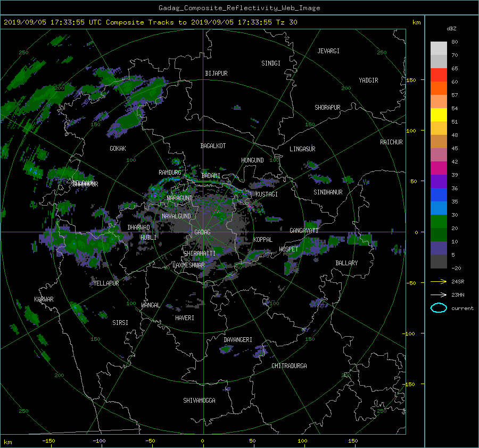Click the LINGASUR city label
479x448 pixels.
click(x=302, y=149)
